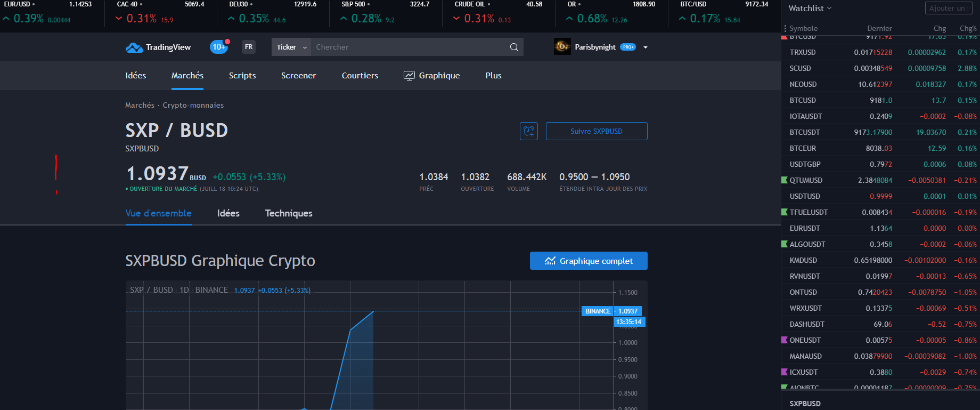The image size is (980, 410).
Task: Open the Ticker search type dropdown
Action: point(291,47)
